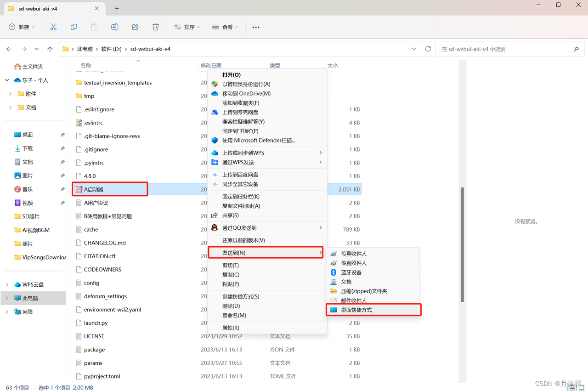Open AI视频BGM folder in sidebar
The image size is (588, 391).
[x=36, y=230]
